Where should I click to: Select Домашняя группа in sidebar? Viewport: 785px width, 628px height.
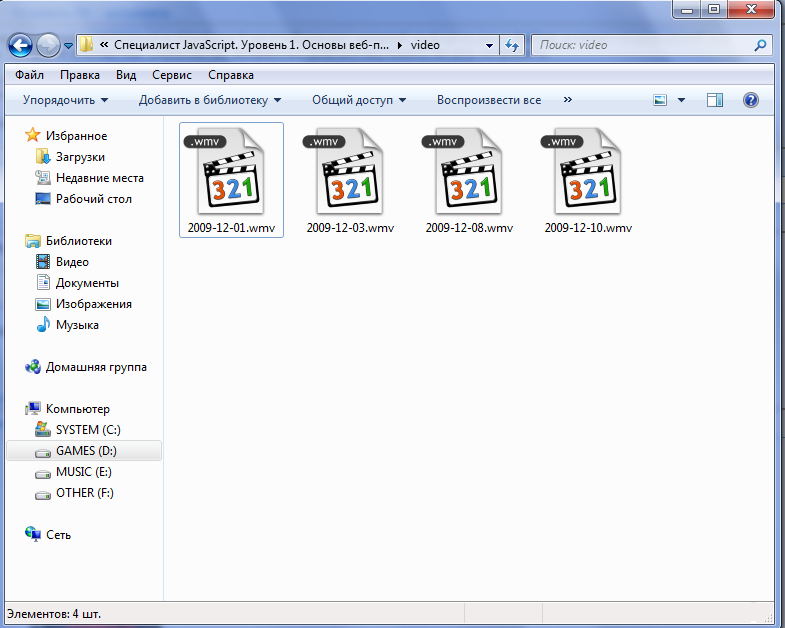[96, 367]
